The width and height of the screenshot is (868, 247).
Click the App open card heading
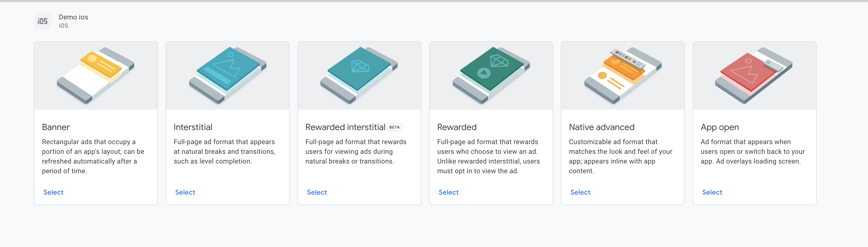720,127
